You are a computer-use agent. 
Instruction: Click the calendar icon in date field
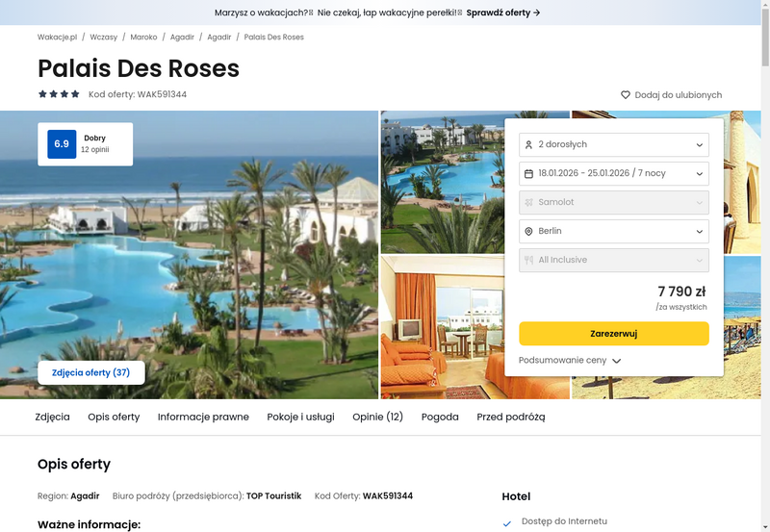point(528,174)
